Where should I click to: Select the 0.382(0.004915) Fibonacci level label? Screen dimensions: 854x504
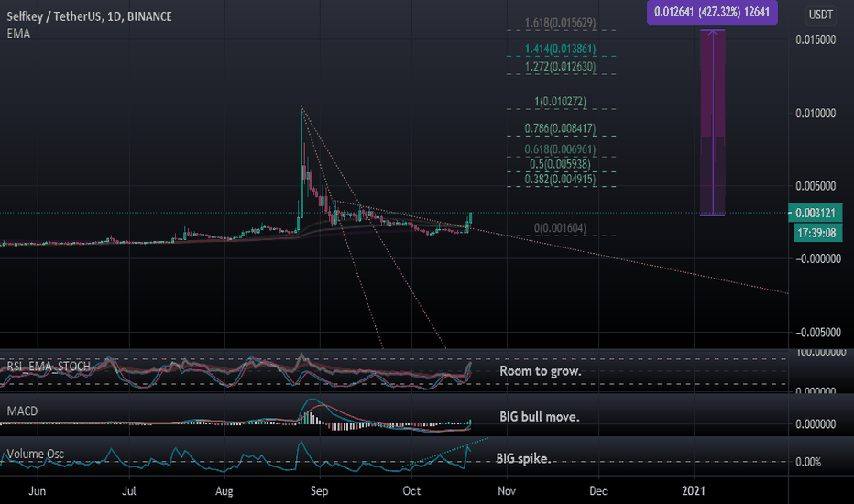[560, 180]
